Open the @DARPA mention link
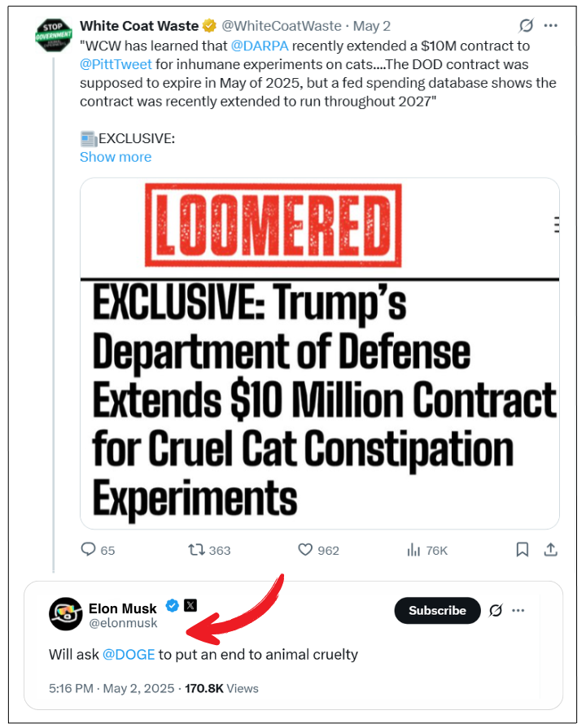 coord(268,48)
